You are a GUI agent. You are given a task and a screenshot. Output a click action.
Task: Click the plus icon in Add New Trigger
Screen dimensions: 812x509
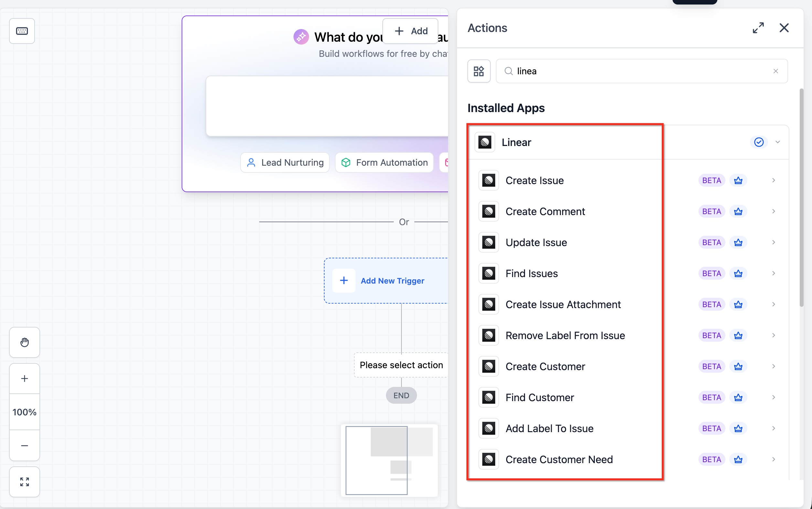click(x=344, y=280)
